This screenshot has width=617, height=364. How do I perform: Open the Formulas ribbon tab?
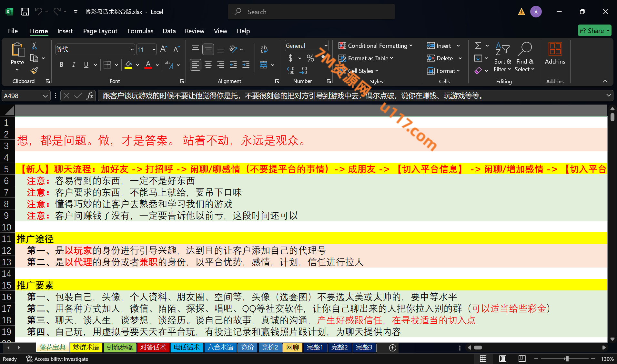(140, 31)
